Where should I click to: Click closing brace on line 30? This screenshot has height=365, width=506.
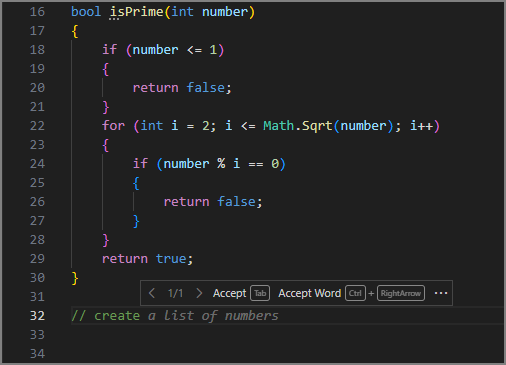pos(75,278)
